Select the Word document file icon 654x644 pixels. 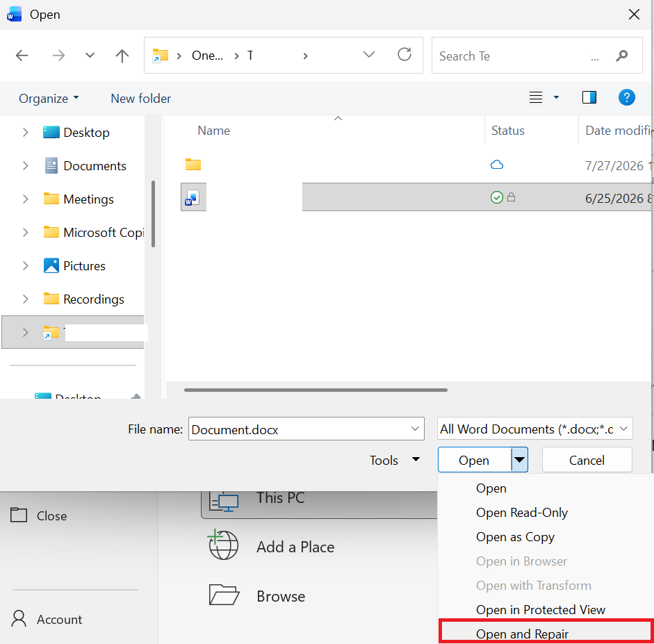point(193,197)
